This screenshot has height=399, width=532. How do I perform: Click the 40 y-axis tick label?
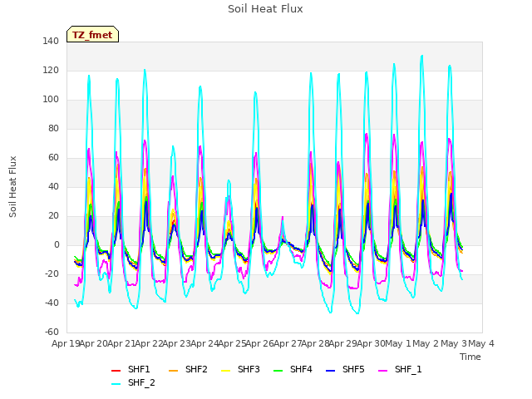point(53,186)
